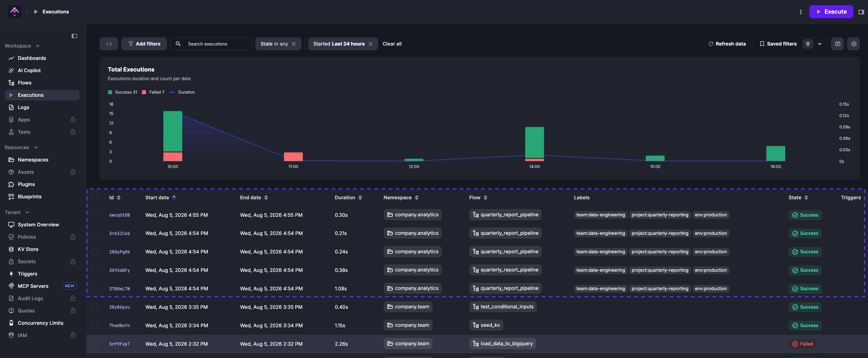The height and width of the screenshot is (358, 868).
Task: Select the checkbox for execution 3rb3ZC6G
Action: coord(95,233)
